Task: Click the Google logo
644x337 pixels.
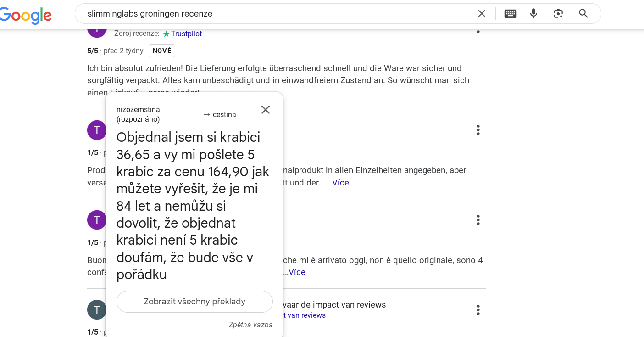Action: 25,15
